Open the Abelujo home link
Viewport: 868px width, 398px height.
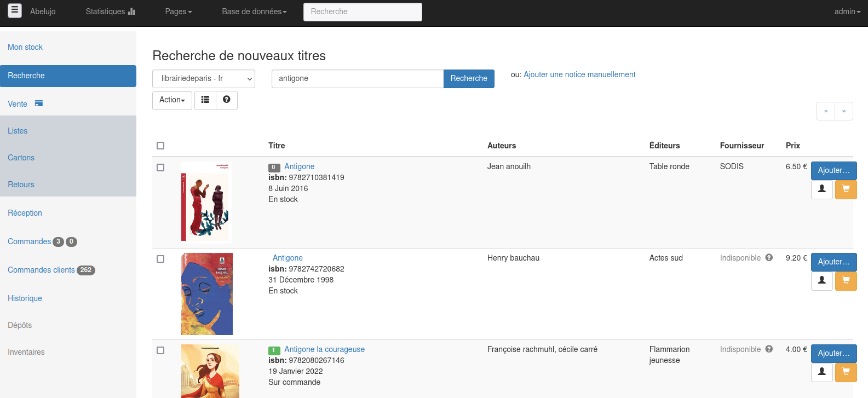coord(43,11)
